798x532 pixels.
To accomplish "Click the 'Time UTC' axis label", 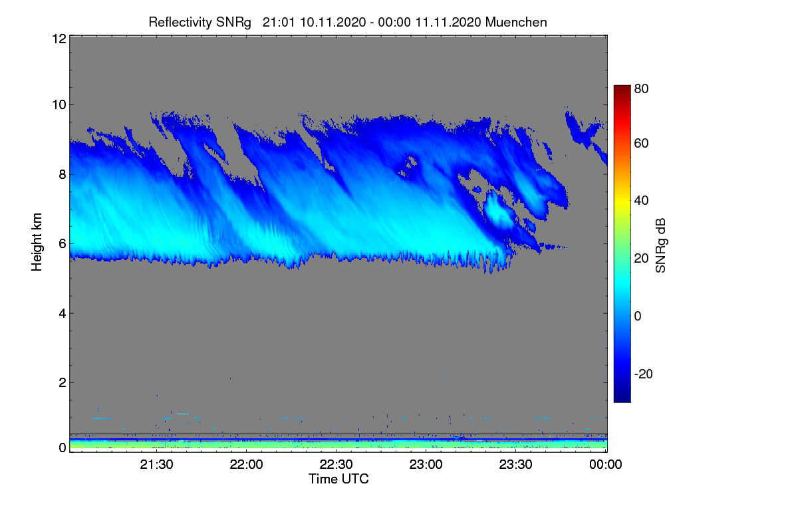I will coord(338,479).
